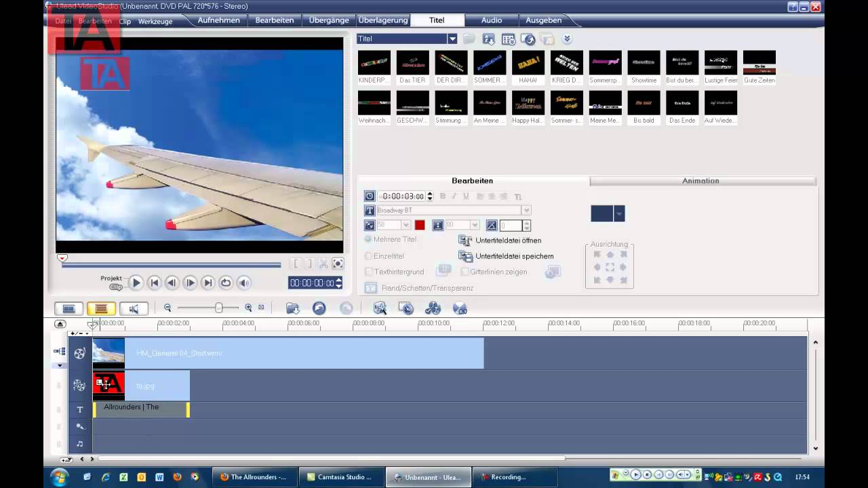This screenshot has height=488, width=868.
Task: Open title style preset dropdown
Action: (619, 213)
